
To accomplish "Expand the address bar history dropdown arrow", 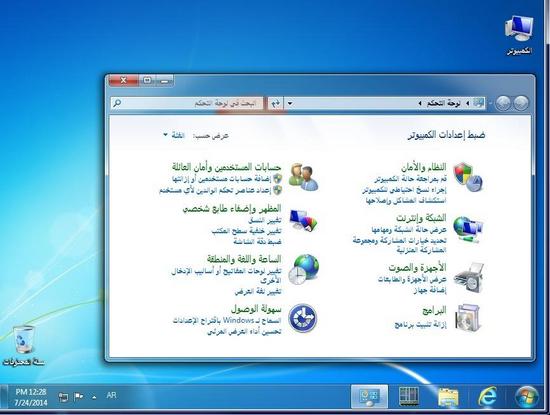I will [290, 103].
